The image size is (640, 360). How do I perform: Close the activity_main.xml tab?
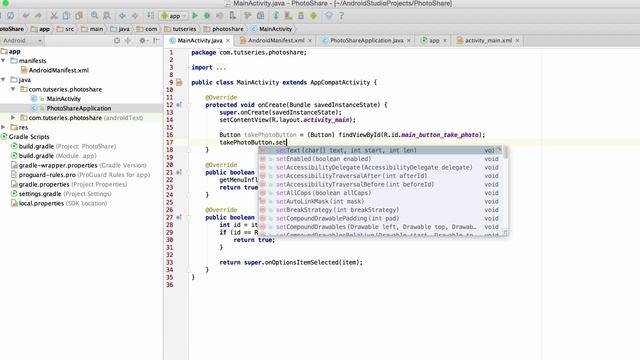click(517, 40)
